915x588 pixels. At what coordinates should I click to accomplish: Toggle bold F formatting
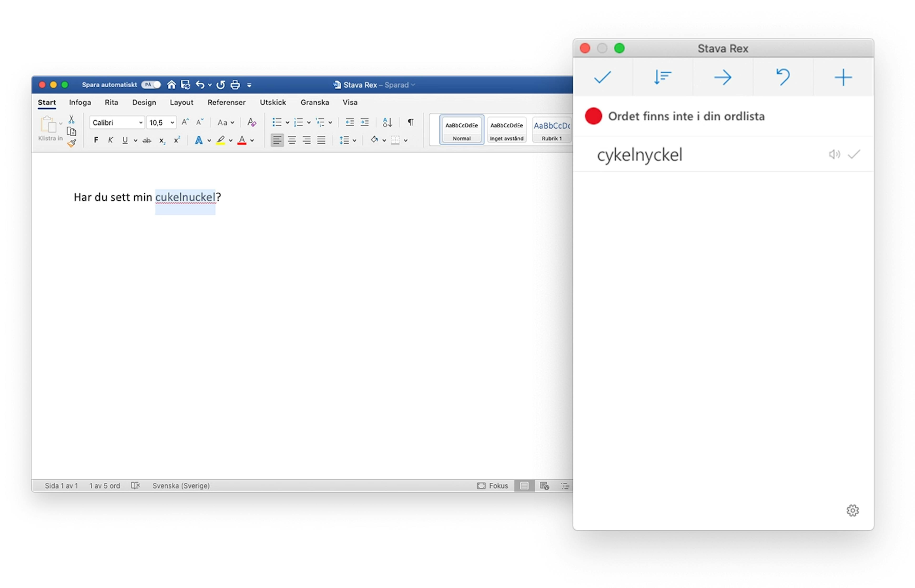coord(96,140)
